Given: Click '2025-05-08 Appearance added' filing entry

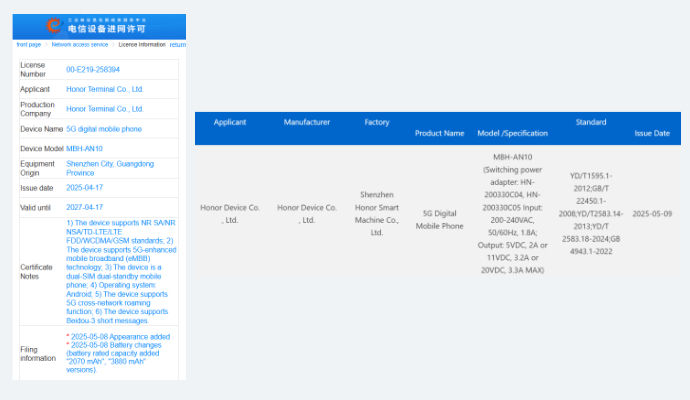Looking at the screenshot, I should tap(120, 337).
